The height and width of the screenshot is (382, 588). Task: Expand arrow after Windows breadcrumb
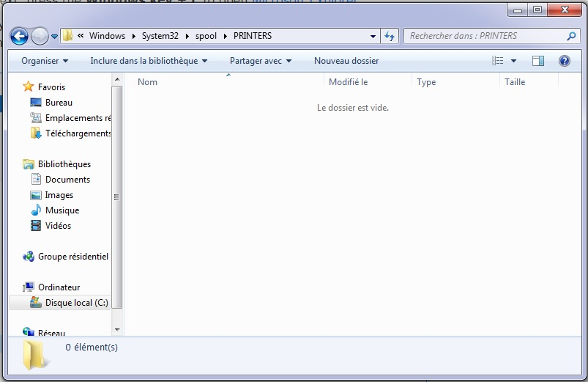(x=133, y=36)
